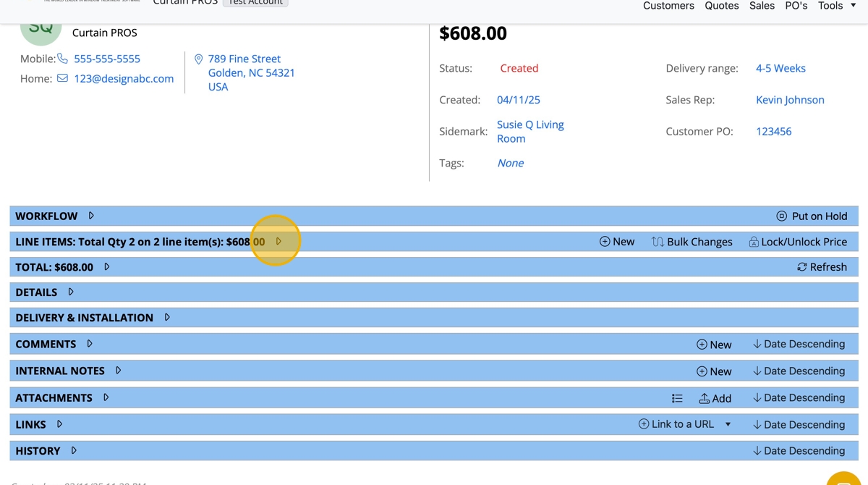This screenshot has width=868, height=485.
Task: Open the PO's menu
Action: [796, 6]
